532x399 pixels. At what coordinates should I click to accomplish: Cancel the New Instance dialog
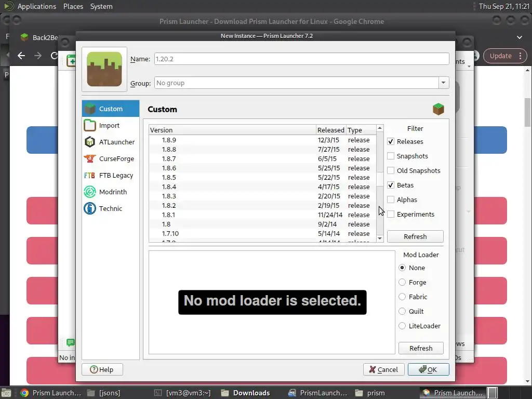[x=384, y=369]
